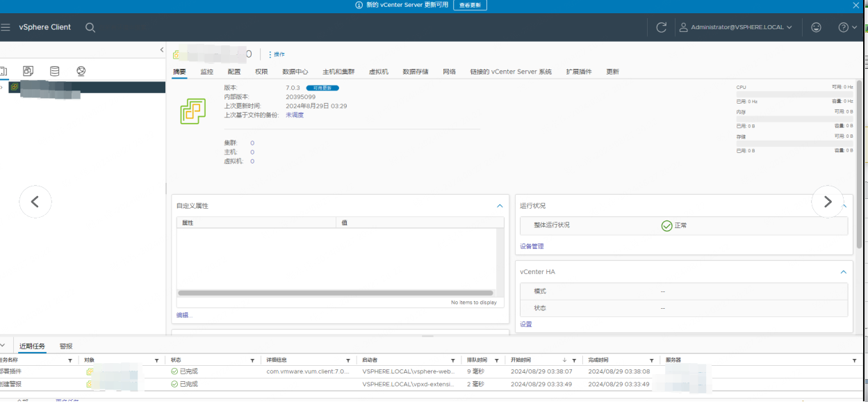Open the 设备管理 link
The width and height of the screenshot is (868, 402).
(532, 246)
